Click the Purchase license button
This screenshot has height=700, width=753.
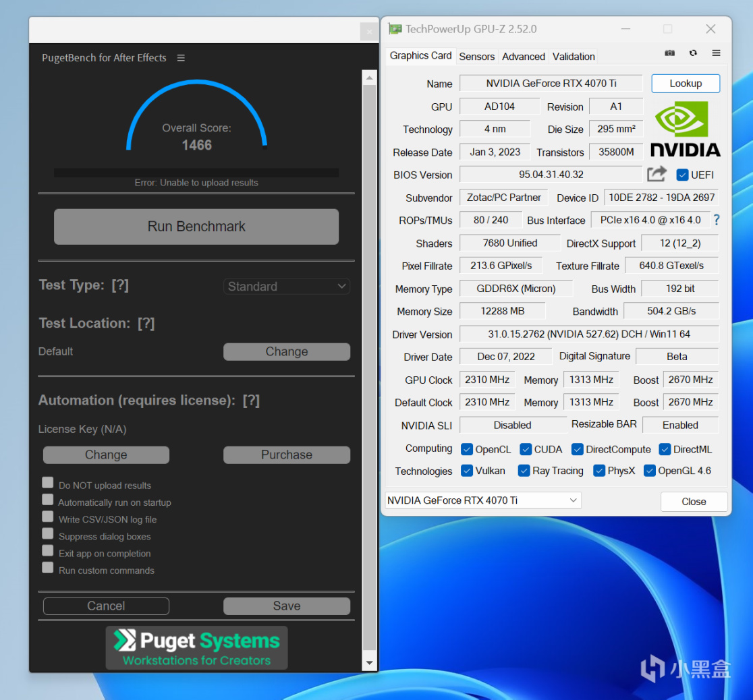click(287, 455)
